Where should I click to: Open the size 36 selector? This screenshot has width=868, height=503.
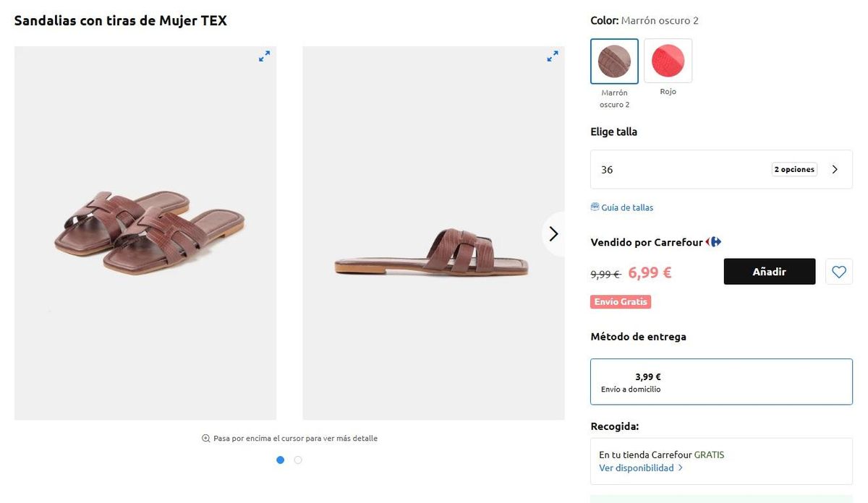click(x=721, y=170)
